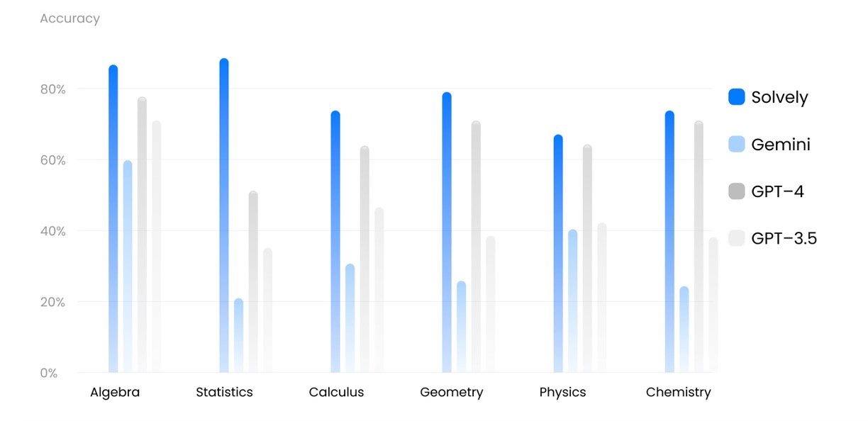Screen dimensions: 868x421
Task: Click the GPT-3.5 legend swatch
Action: (x=737, y=238)
